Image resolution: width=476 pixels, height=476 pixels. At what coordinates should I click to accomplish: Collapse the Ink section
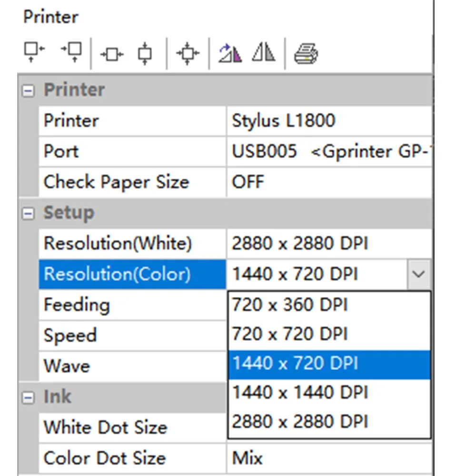(28, 397)
